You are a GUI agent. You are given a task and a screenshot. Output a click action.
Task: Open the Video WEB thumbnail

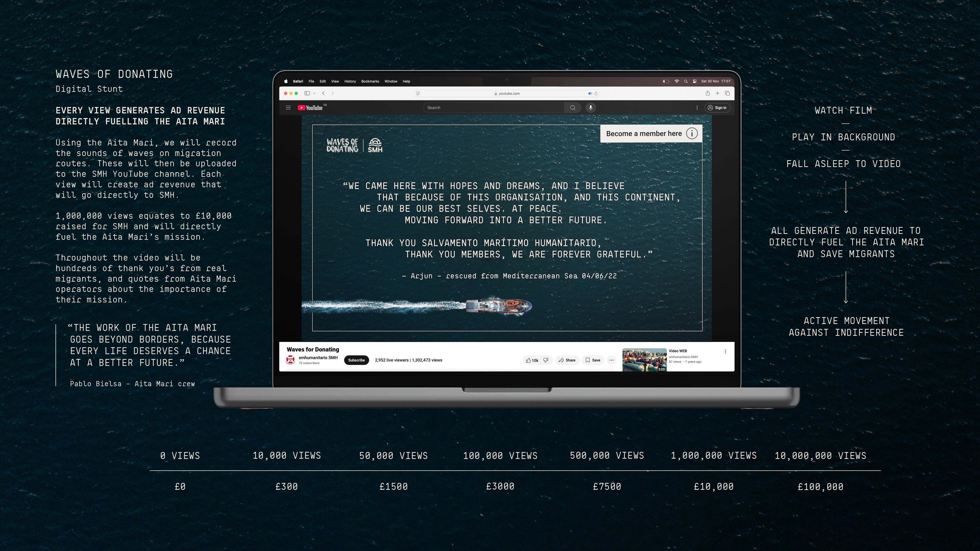[x=644, y=360]
